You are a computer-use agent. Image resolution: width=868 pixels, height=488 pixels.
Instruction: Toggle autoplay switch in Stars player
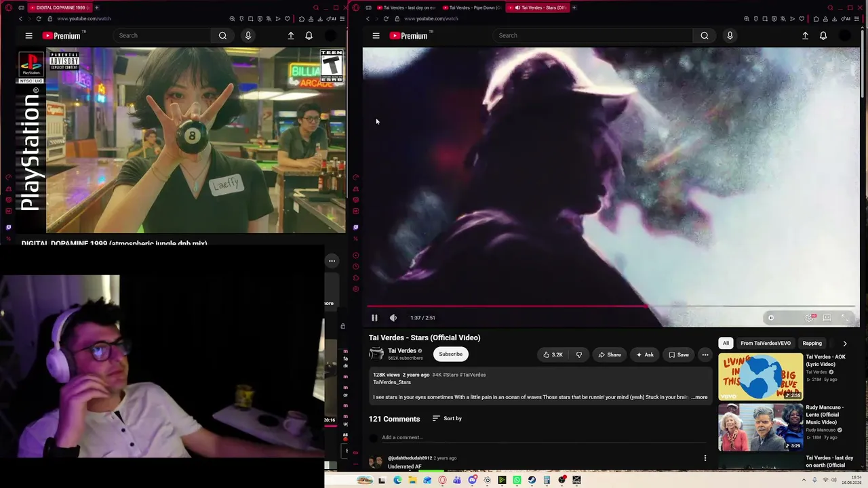pos(772,318)
